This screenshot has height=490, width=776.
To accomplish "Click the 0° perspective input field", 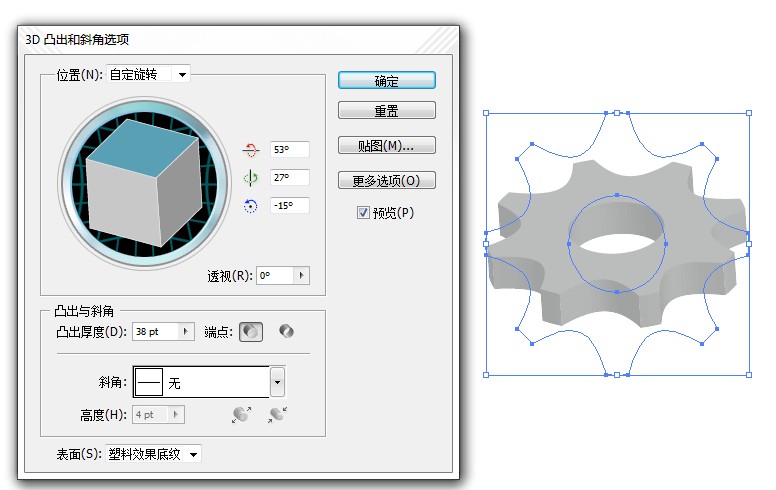I will pyautogui.click(x=276, y=276).
